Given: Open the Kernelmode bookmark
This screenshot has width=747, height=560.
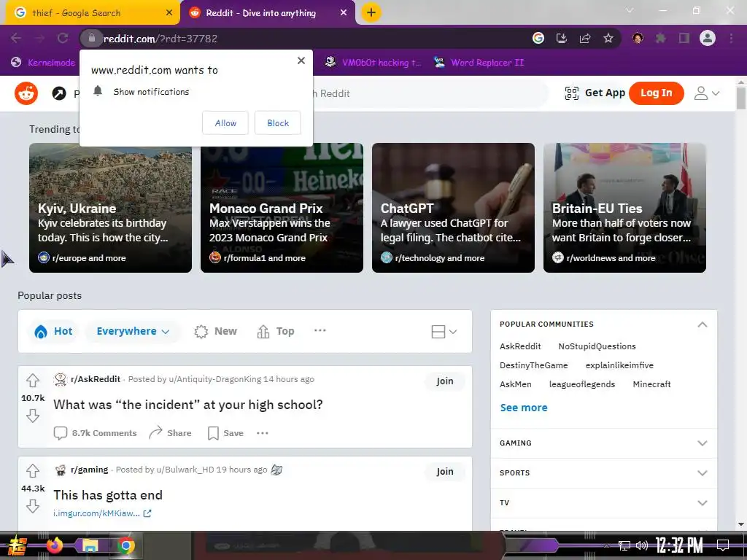Looking at the screenshot, I should coord(43,63).
